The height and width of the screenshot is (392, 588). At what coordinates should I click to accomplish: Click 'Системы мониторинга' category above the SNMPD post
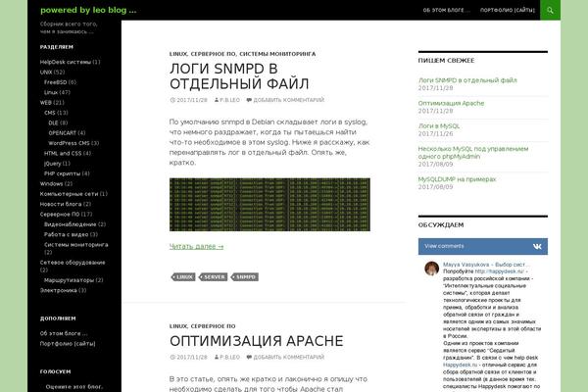[x=277, y=54]
